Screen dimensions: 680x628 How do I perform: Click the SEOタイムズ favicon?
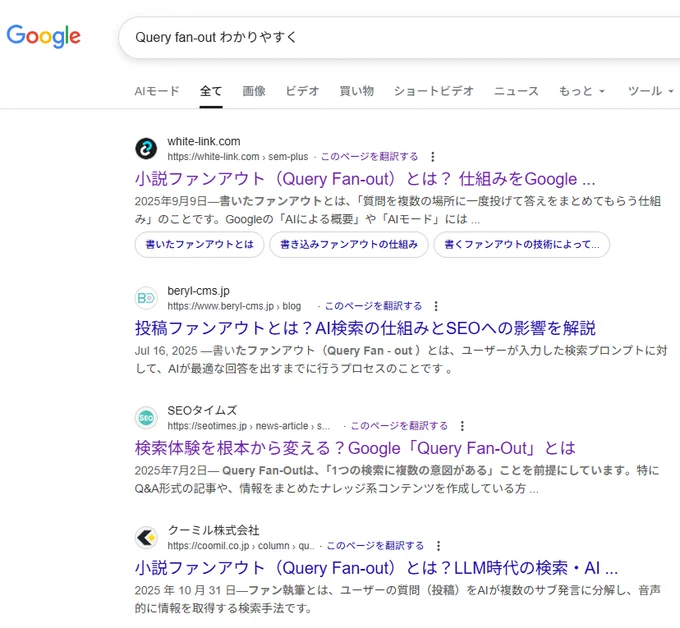(146, 418)
